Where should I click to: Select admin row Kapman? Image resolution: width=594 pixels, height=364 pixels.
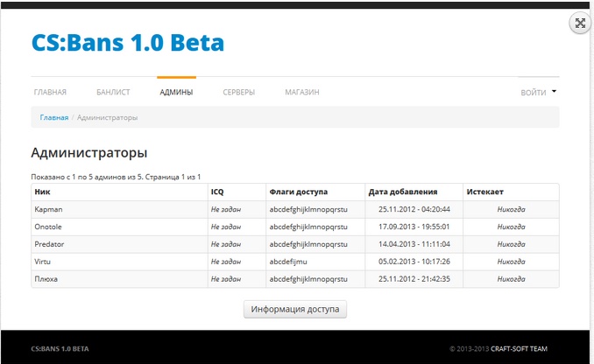295,209
